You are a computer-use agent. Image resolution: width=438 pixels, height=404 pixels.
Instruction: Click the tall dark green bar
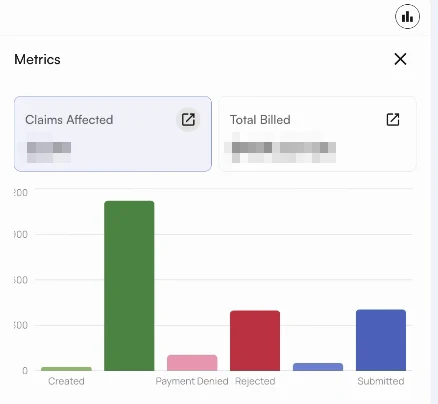pyautogui.click(x=129, y=286)
